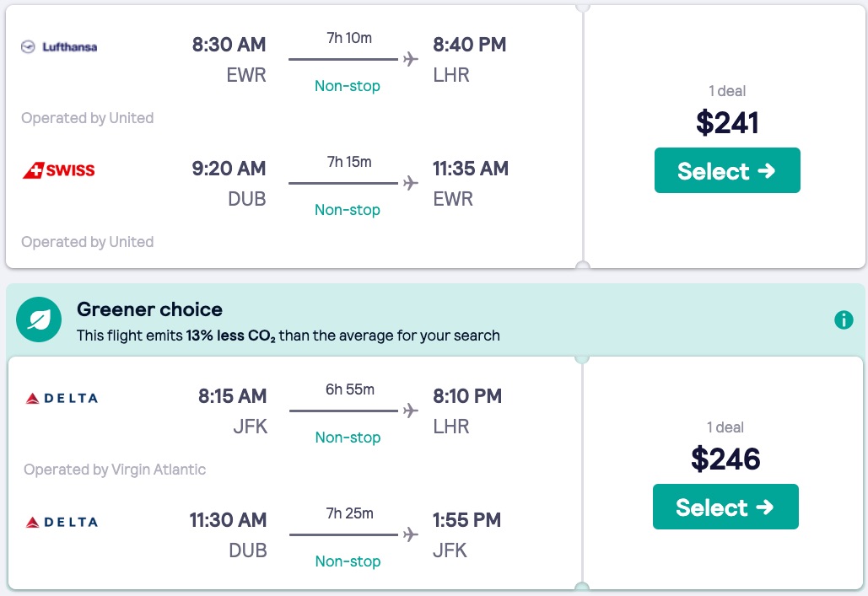Click the Non-stop label on the 6h 55m flight
868x596 pixels.
(348, 438)
